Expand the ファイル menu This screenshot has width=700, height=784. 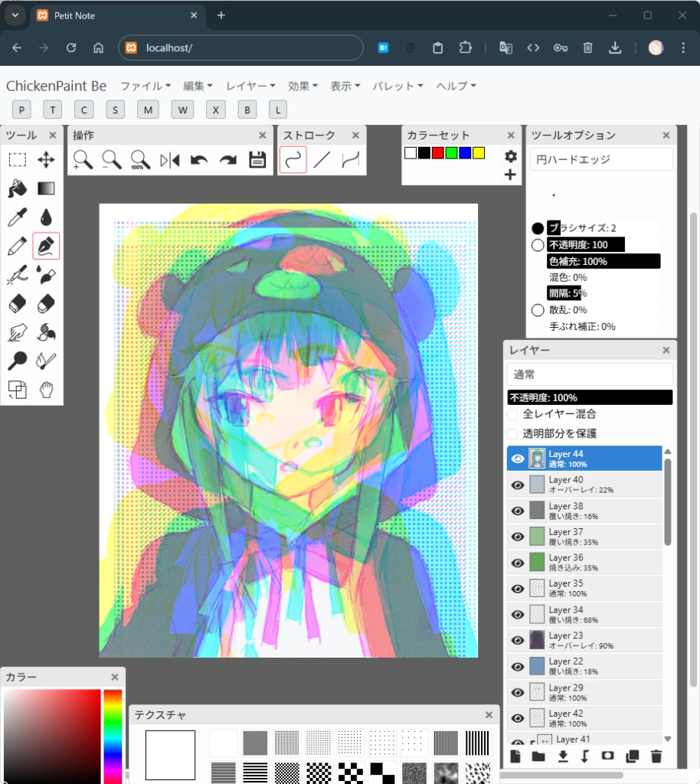coord(145,86)
